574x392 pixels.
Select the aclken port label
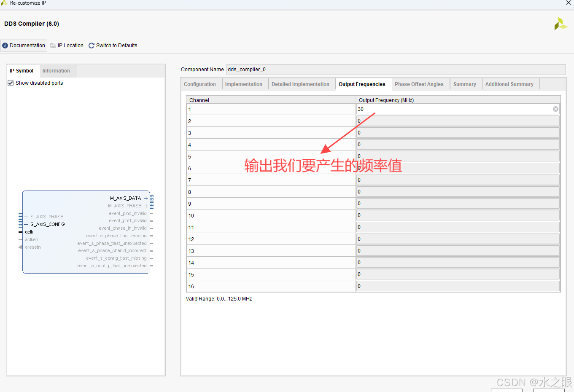coord(32,239)
